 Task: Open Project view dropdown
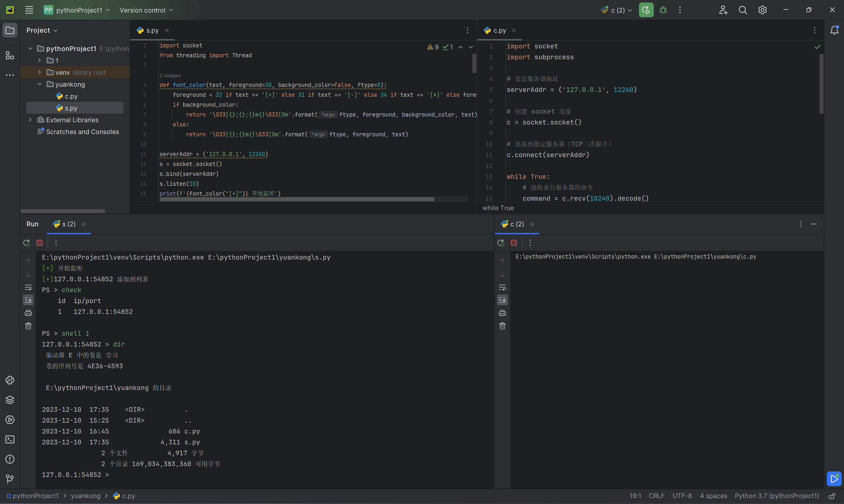[42, 30]
